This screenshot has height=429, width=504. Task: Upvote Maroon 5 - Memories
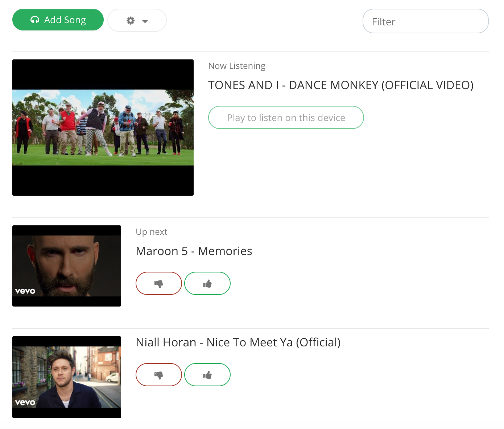tap(207, 283)
